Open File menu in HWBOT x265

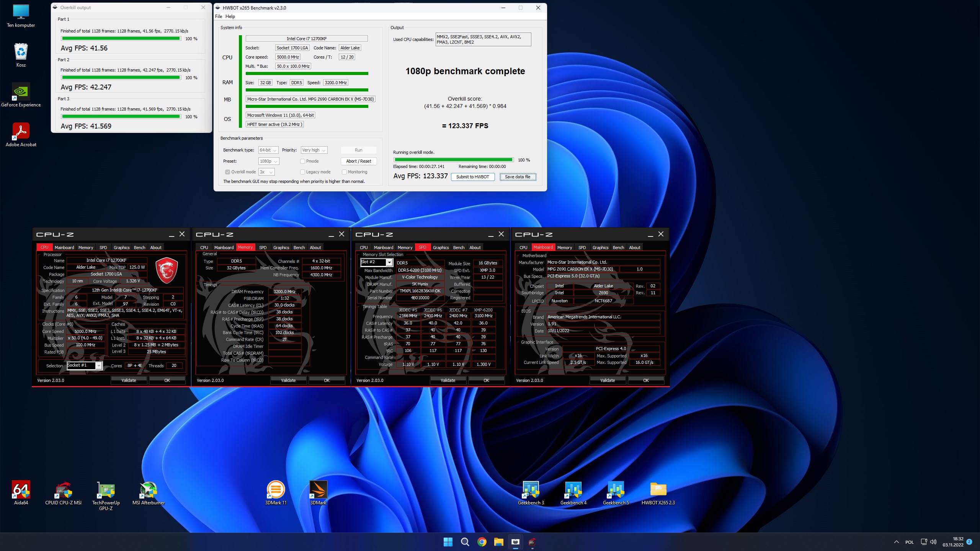click(x=219, y=16)
